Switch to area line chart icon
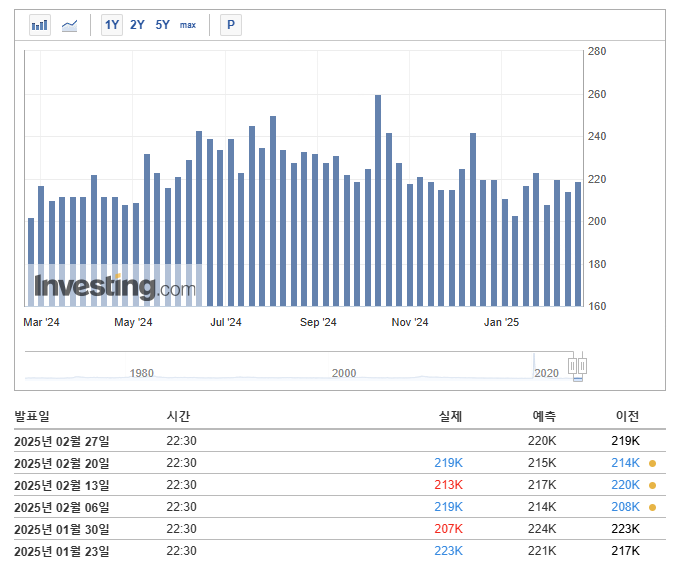This screenshot has width=684, height=568. click(x=69, y=25)
